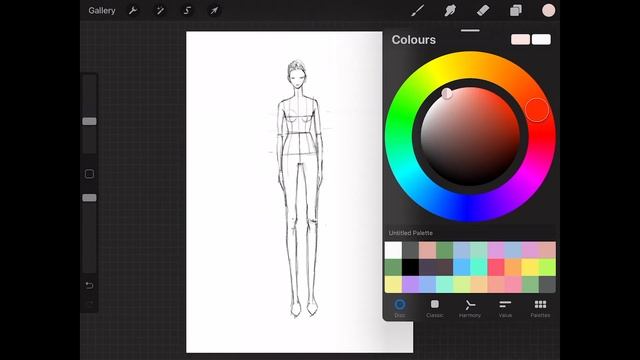Pick blue on the outer hue ring
640x360 pixels.
click(469, 208)
